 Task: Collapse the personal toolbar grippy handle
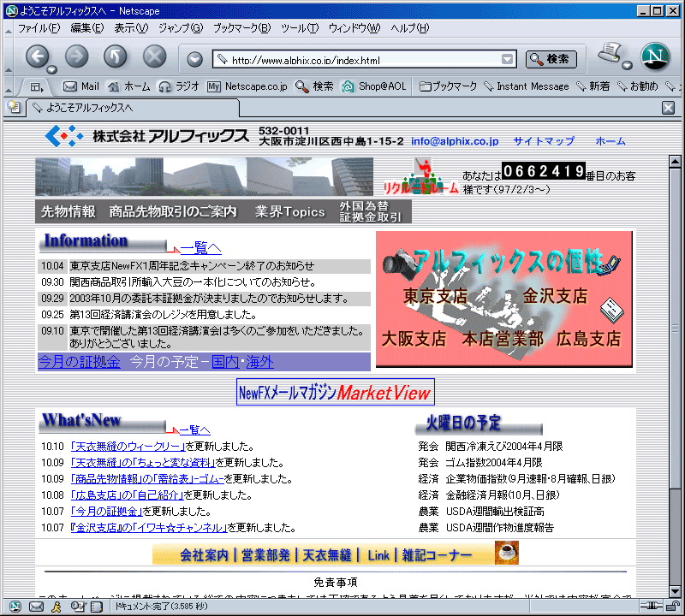tap(9, 86)
